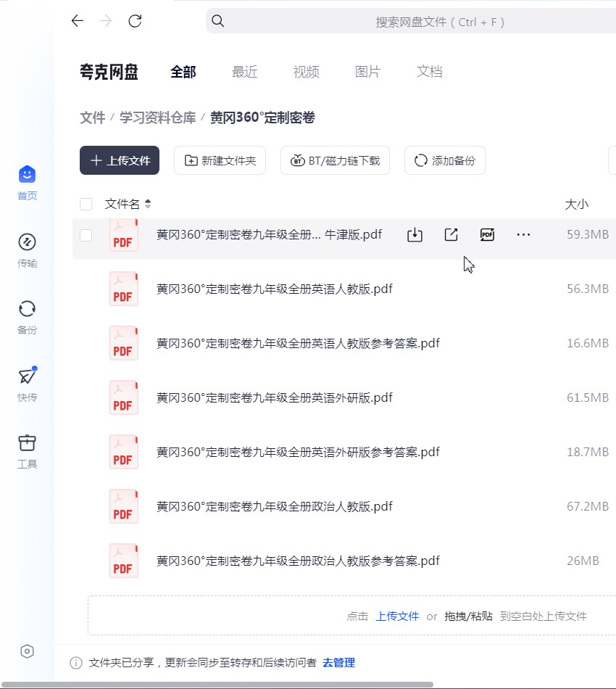
Task: Click PDF thumbnail of 英语外研版参考答案.pdf
Action: click(124, 452)
